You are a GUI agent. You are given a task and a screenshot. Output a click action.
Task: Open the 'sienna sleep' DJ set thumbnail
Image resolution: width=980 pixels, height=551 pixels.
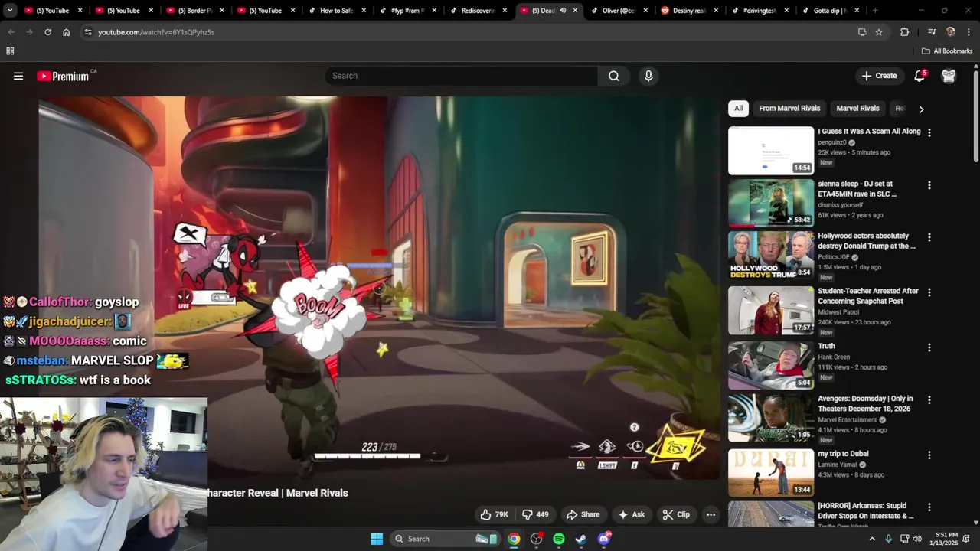[x=771, y=204]
